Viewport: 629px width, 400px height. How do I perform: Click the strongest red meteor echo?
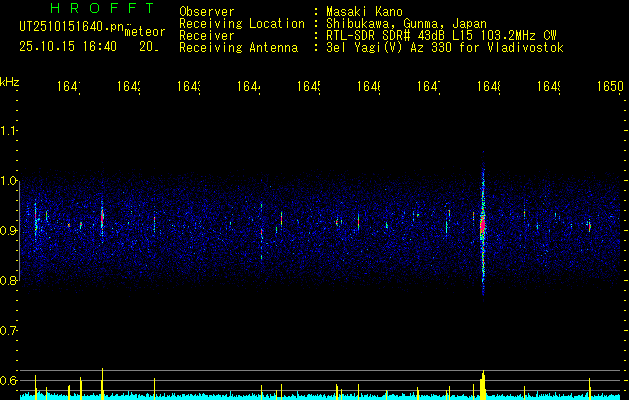[482, 225]
